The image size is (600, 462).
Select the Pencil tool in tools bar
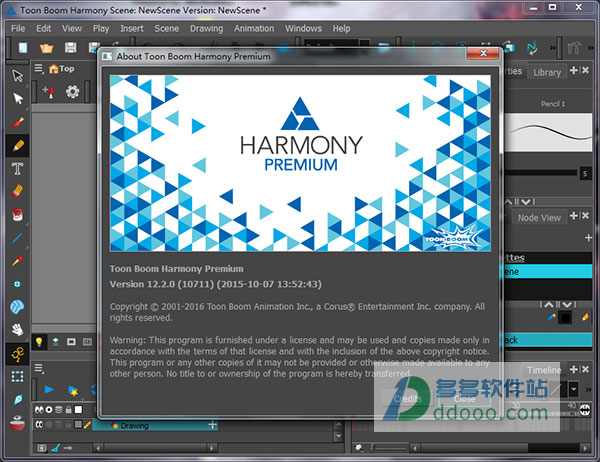tap(18, 145)
